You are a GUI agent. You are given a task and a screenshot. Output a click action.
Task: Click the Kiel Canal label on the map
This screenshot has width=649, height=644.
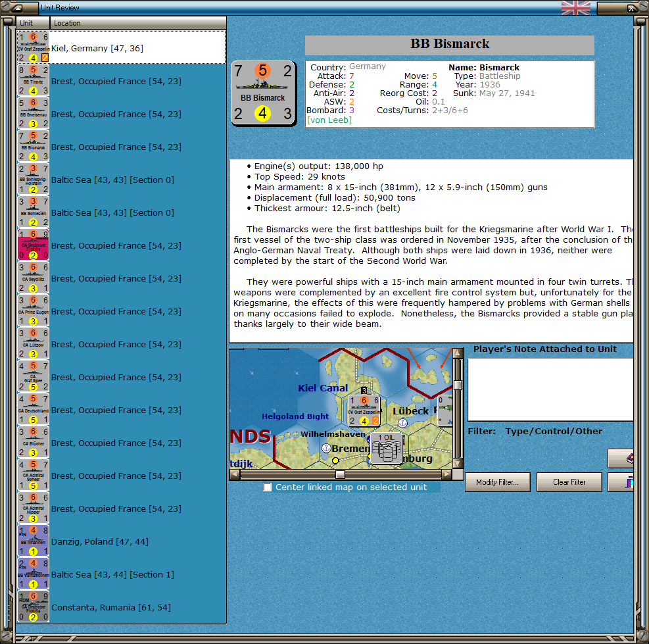323,388
